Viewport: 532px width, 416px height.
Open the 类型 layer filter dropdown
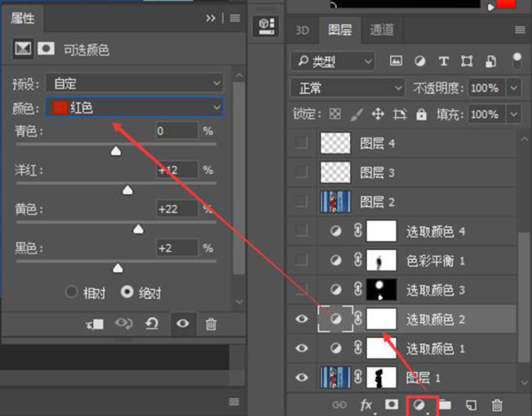pyautogui.click(x=332, y=61)
